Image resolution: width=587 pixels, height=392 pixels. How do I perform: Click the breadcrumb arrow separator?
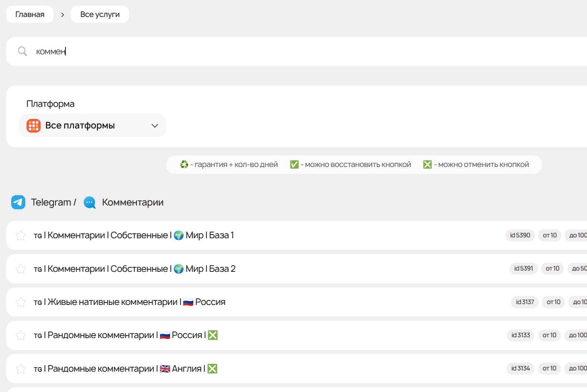pyautogui.click(x=62, y=15)
